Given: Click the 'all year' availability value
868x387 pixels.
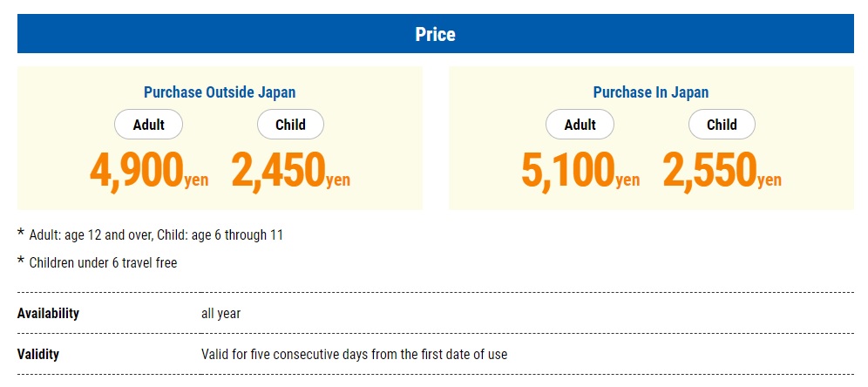Looking at the screenshot, I should click(x=220, y=314).
